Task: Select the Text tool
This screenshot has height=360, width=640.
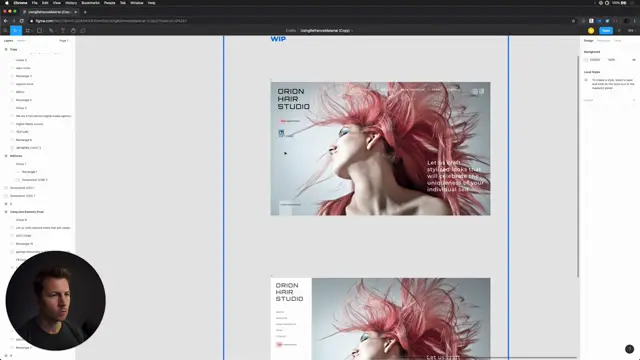Action: 63,31
